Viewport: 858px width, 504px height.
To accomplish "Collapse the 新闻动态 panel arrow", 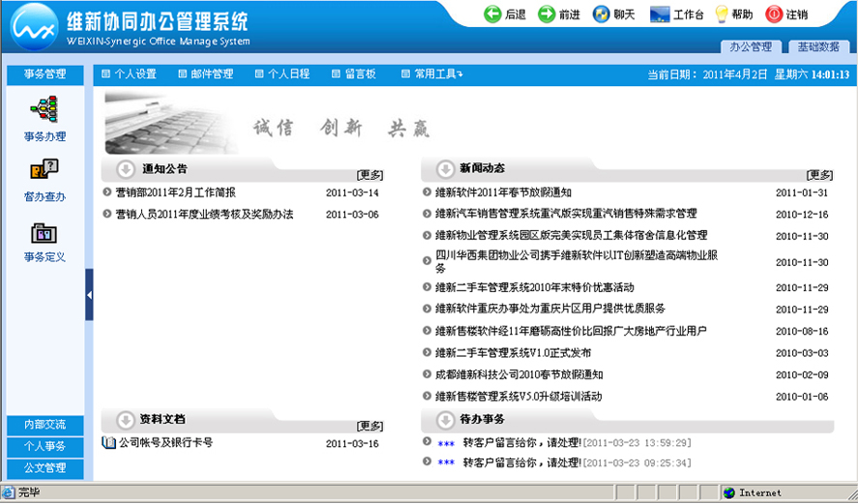I will (x=445, y=169).
